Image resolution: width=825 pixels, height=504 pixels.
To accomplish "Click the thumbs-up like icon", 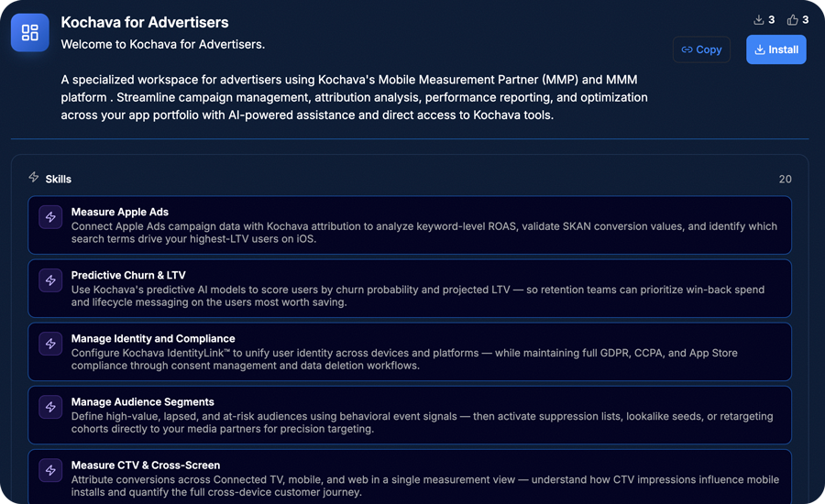I will click(x=792, y=20).
